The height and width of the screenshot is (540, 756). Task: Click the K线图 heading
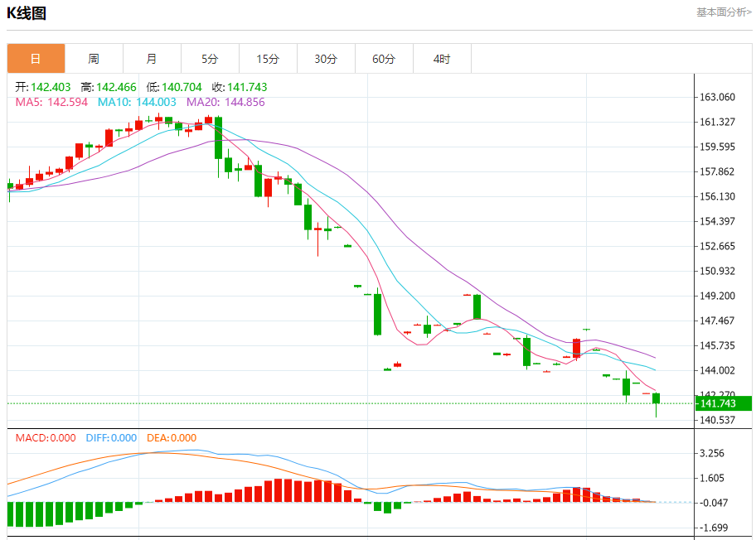click(27, 13)
